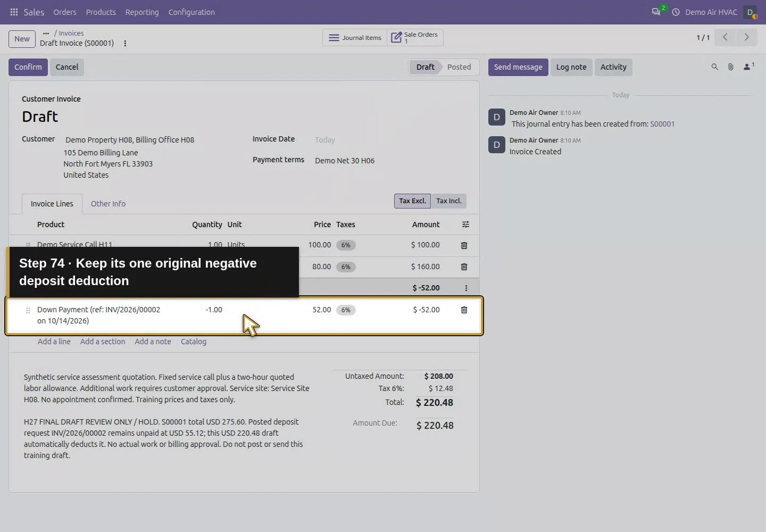Delete the $ 160.00 invoice line
The height and width of the screenshot is (532, 766).
[464, 267]
